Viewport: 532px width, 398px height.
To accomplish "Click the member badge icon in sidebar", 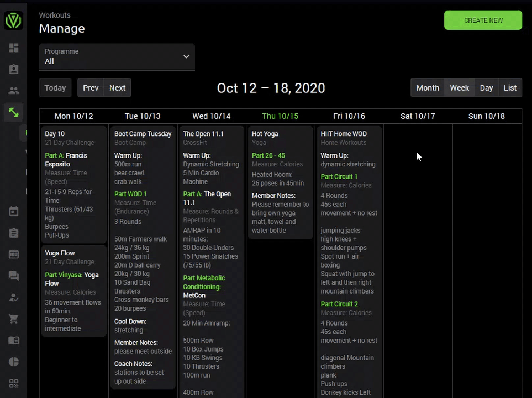I will point(14,69).
